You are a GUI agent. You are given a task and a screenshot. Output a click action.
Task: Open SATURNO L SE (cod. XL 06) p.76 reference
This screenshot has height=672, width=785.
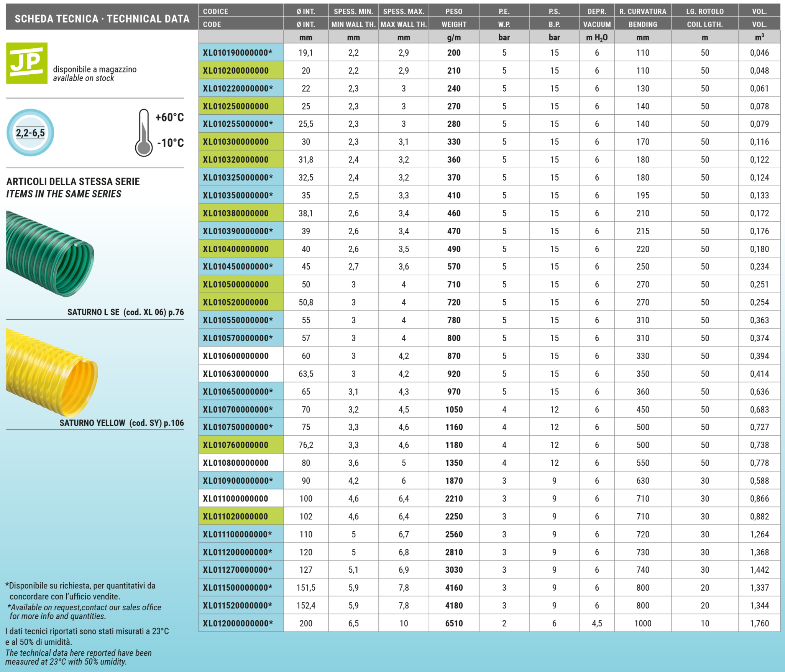(x=125, y=312)
